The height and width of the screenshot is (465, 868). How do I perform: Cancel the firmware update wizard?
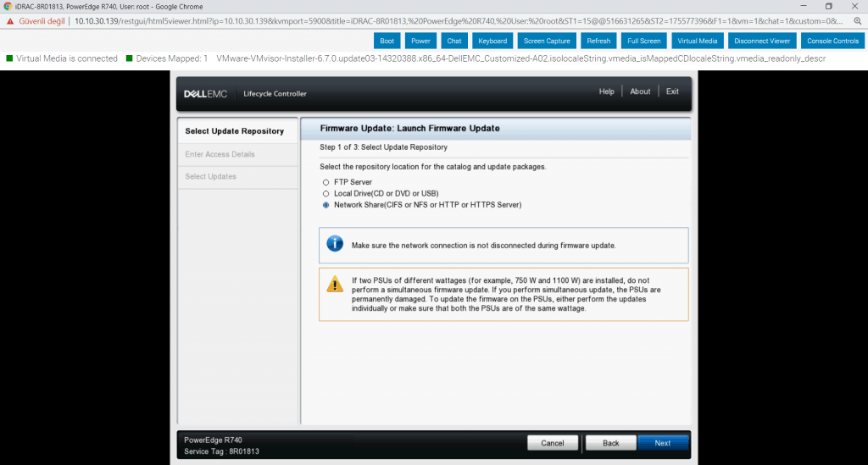[553, 443]
